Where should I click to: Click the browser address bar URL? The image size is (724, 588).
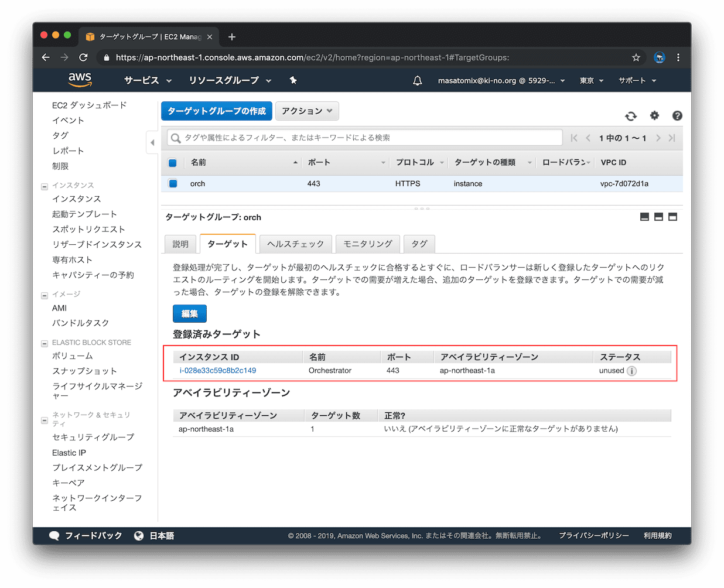pyautogui.click(x=312, y=57)
